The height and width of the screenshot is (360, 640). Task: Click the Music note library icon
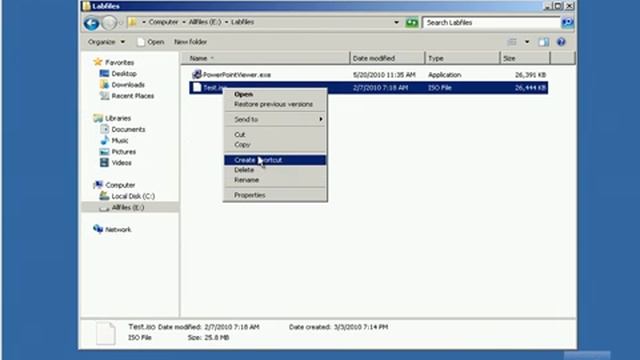click(x=104, y=140)
